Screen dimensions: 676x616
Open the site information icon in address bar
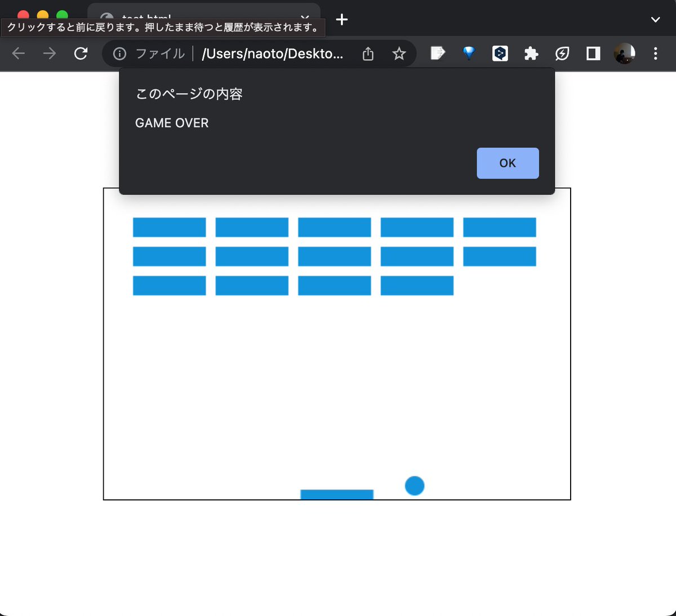[x=119, y=54]
